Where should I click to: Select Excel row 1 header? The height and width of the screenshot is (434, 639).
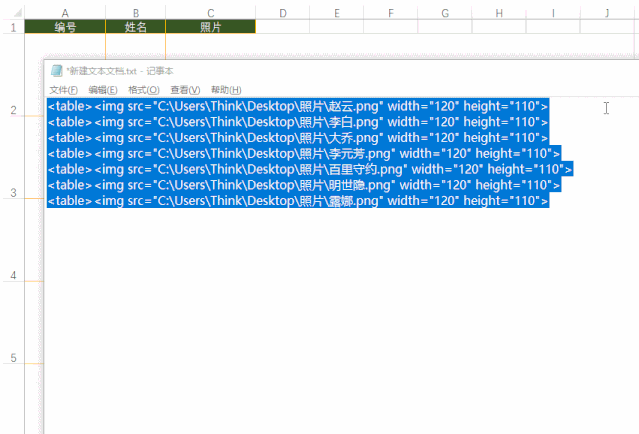click(x=13, y=27)
